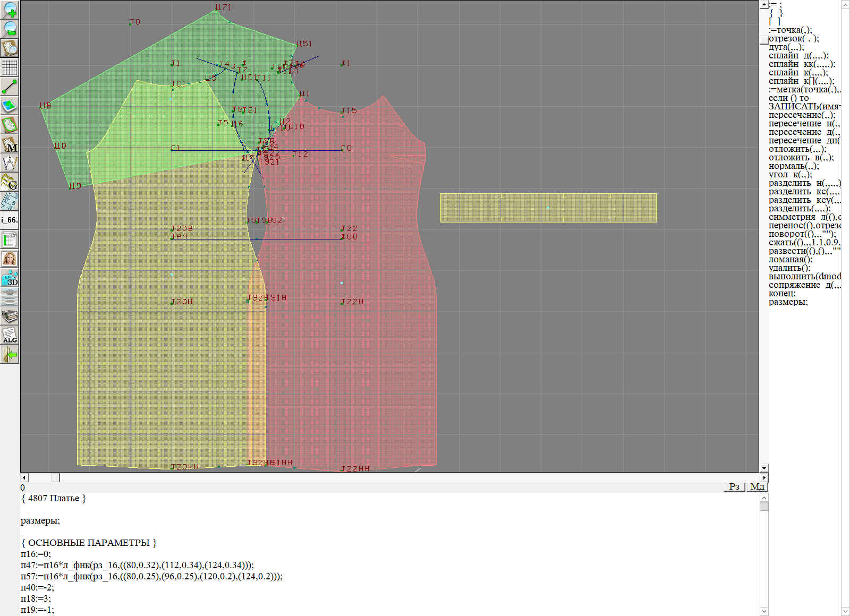Choose 'симметрия' command in operator list
This screenshot has width=850, height=616.
coord(792,217)
